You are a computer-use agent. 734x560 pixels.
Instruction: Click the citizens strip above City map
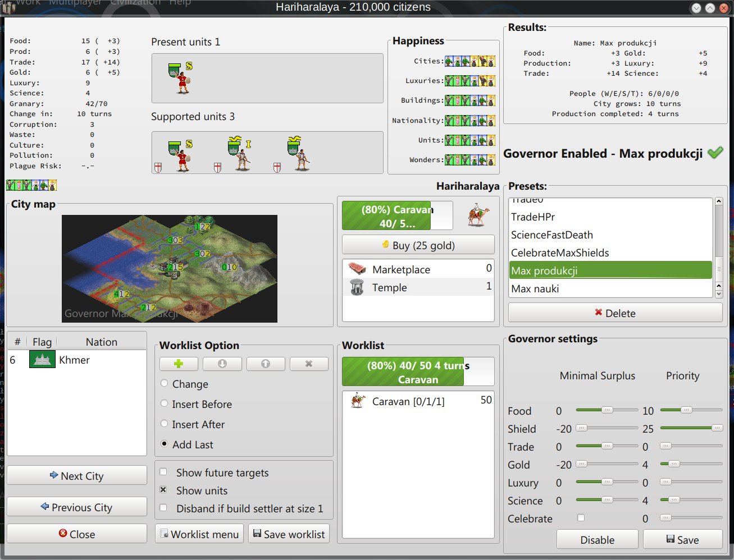click(31, 185)
